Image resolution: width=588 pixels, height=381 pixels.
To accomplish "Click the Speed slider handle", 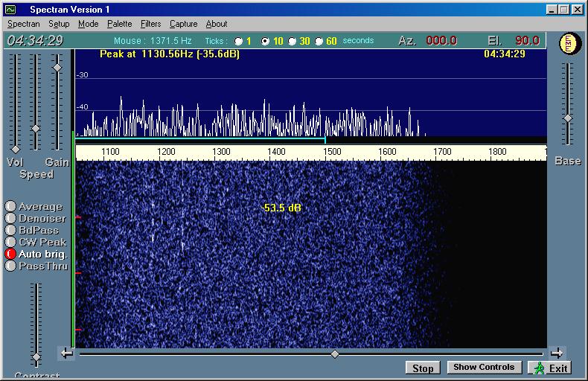I will [36, 129].
